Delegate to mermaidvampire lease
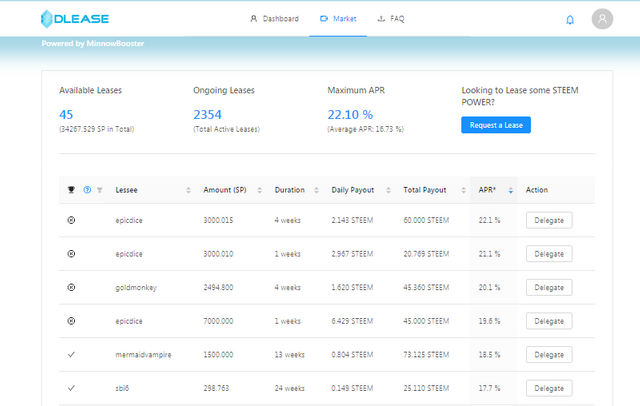This screenshot has height=406, width=640. click(549, 355)
